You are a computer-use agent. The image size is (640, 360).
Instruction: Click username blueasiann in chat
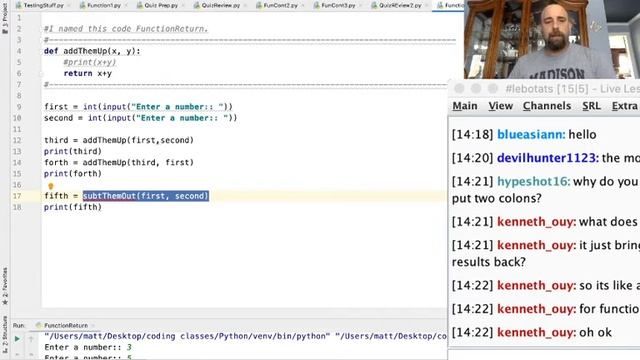531,134
